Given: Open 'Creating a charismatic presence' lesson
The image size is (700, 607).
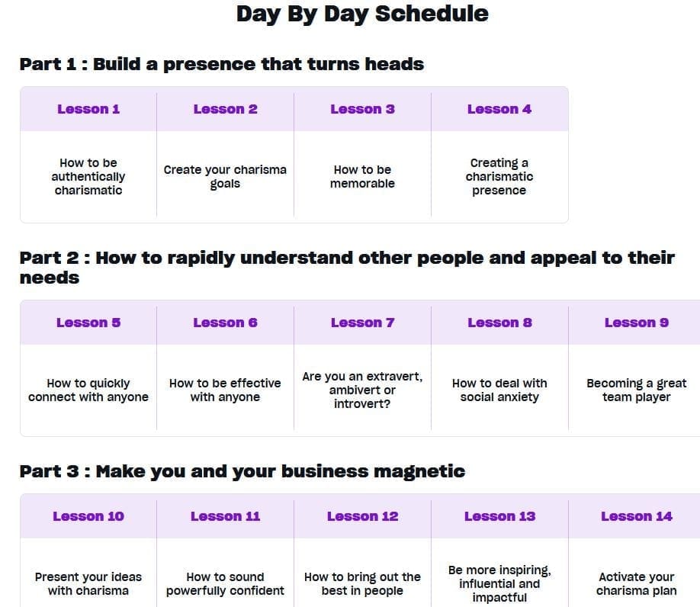Looking at the screenshot, I should click(x=499, y=177).
